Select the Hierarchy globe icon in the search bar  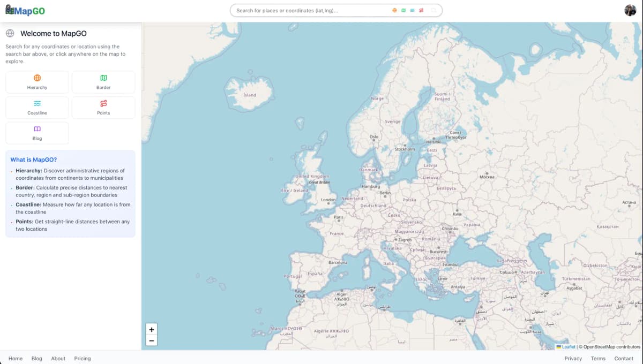tap(394, 10)
